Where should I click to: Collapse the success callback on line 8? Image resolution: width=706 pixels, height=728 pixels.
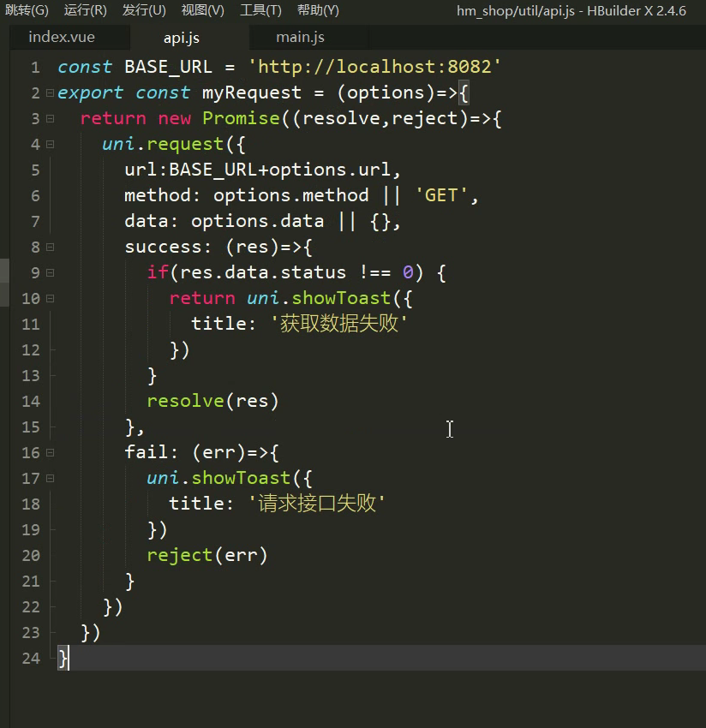(50, 247)
